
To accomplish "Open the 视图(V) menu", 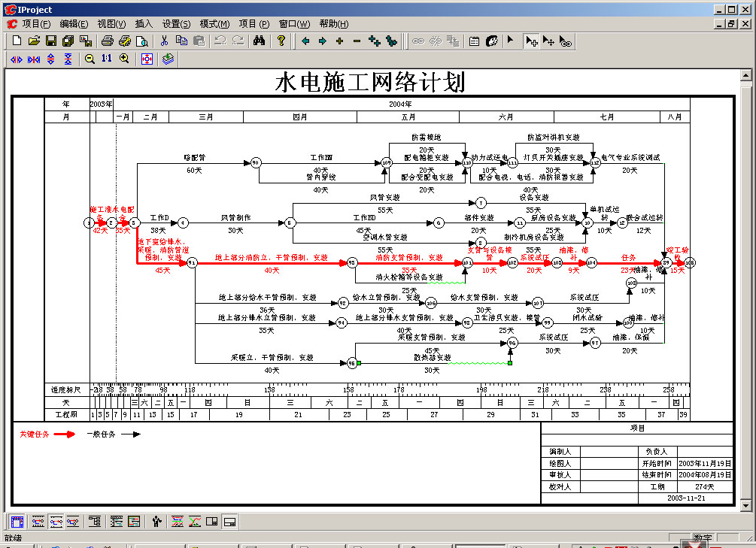I will 111,23.
